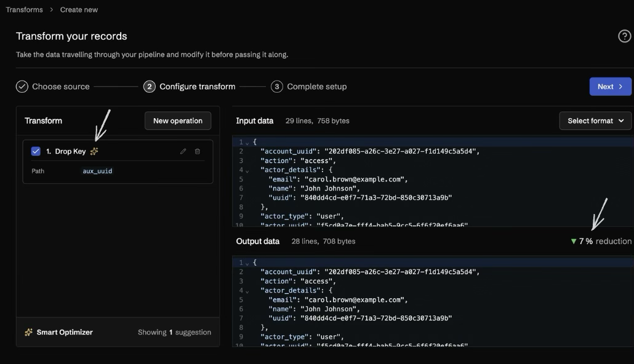Screen dimensions: 634x364
Task: Click the Smart Optimizer sparkle icon
Action: click(28, 333)
